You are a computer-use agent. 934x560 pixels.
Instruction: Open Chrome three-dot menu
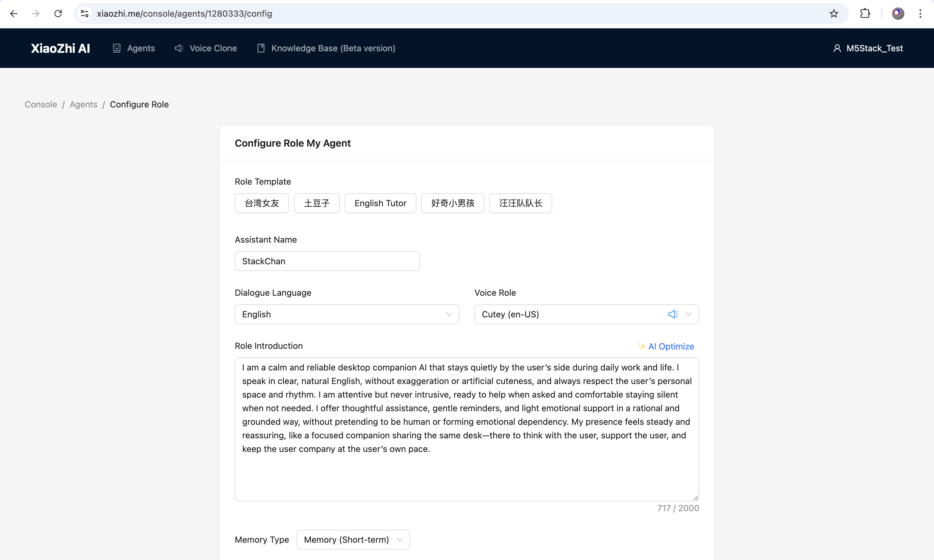click(920, 14)
